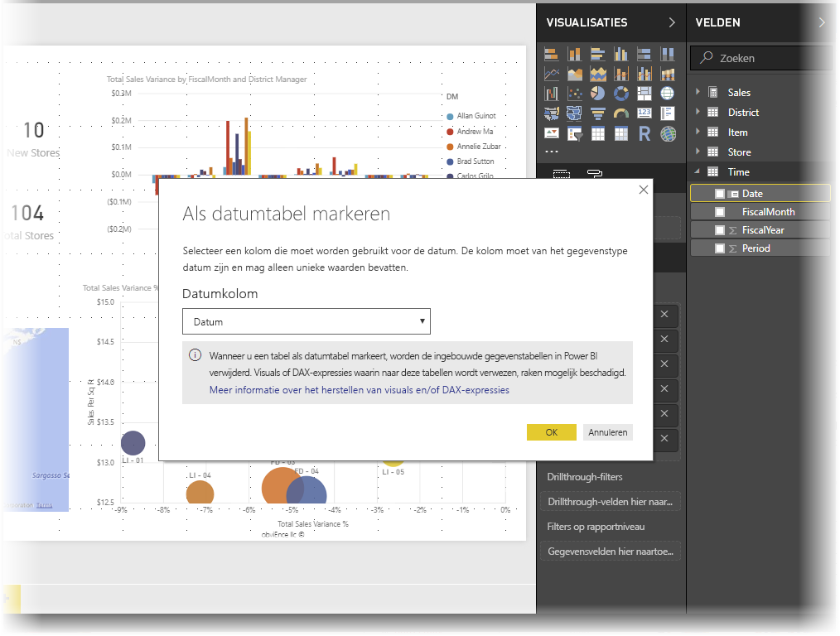Screen dimensions: 840x636
Task: Check the FiscalYear field checkbox
Action: (718, 229)
